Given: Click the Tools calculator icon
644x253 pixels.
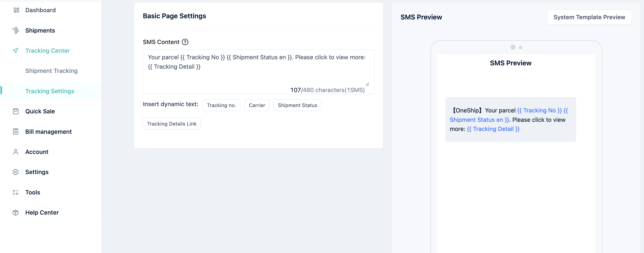Looking at the screenshot, I should [x=15, y=192].
